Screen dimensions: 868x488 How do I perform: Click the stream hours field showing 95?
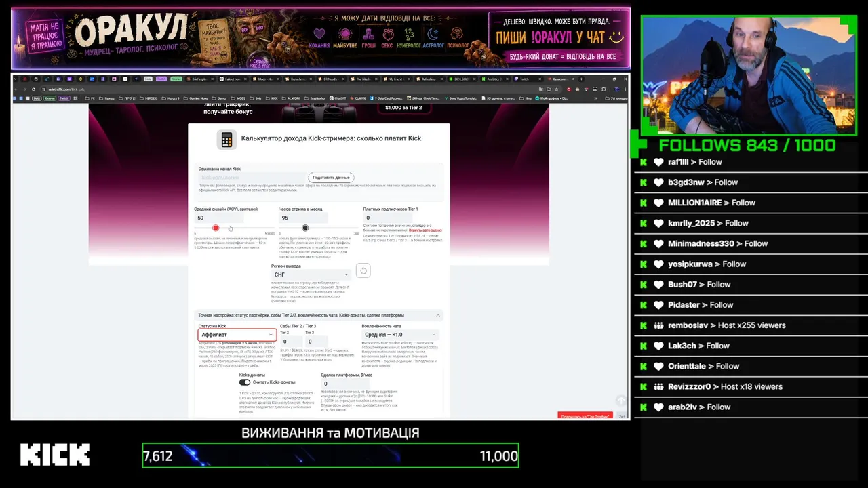[303, 218]
